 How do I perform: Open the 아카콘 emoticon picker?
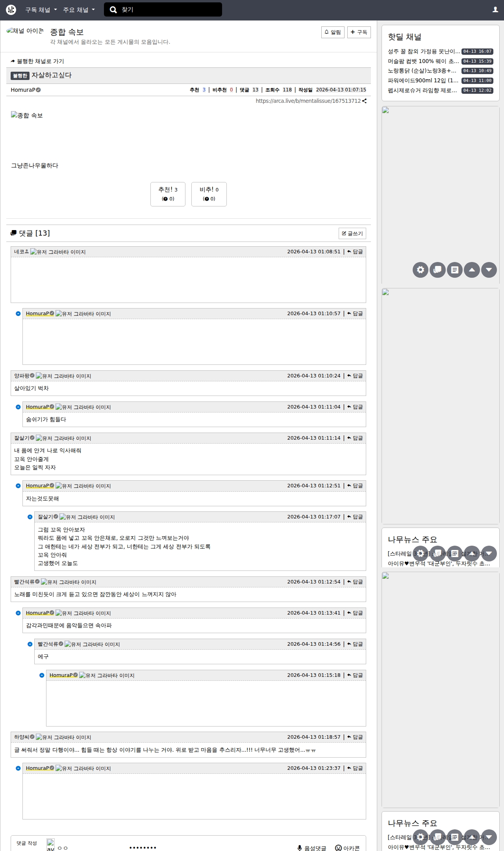pyautogui.click(x=347, y=848)
